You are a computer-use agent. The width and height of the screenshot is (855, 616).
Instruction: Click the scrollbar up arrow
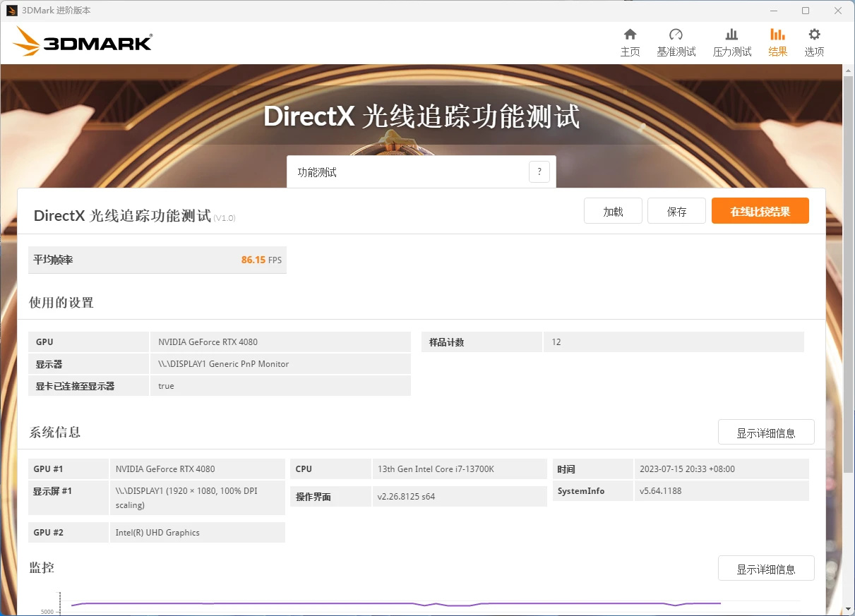click(x=849, y=70)
